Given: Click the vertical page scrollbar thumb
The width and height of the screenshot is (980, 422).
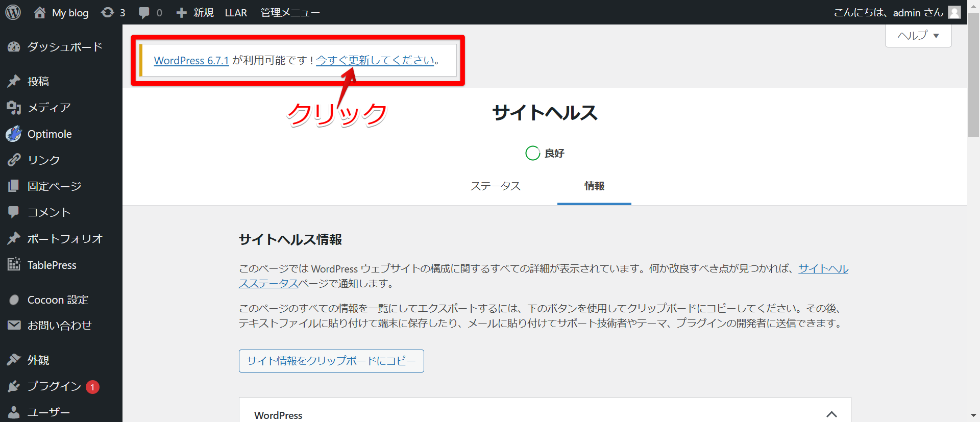Looking at the screenshot, I should [x=973, y=75].
